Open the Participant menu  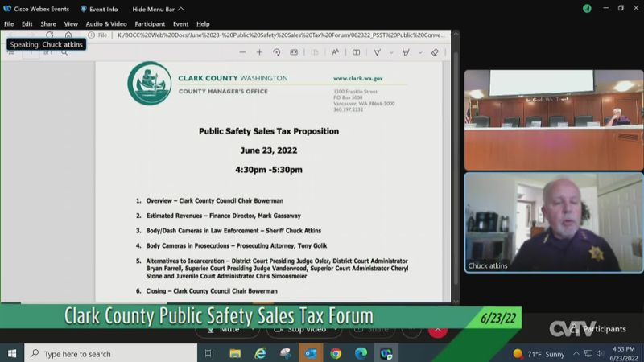click(150, 24)
